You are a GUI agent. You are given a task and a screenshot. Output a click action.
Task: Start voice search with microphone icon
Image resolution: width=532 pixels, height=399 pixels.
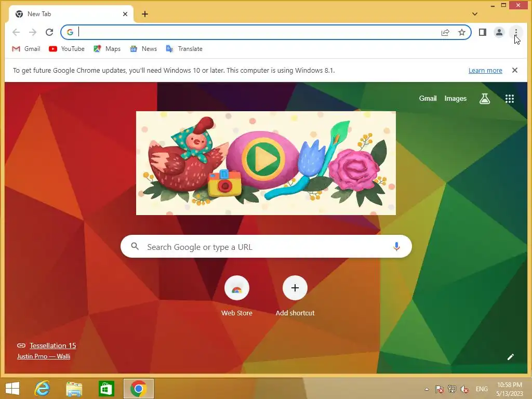click(x=396, y=247)
